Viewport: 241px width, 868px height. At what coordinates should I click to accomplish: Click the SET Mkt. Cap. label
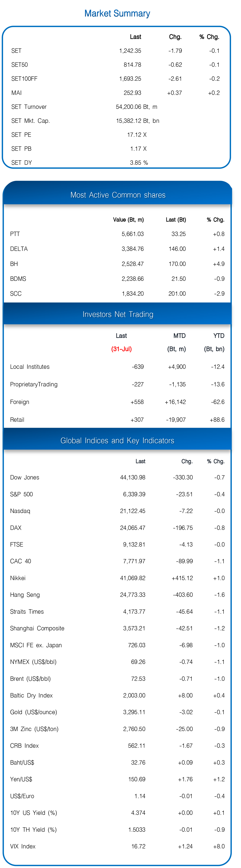(x=31, y=121)
